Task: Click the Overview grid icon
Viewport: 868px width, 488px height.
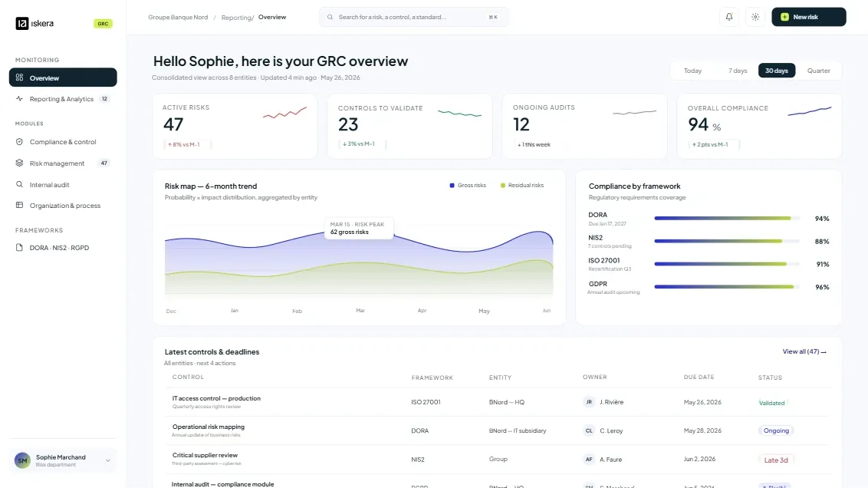Action: [x=19, y=77]
